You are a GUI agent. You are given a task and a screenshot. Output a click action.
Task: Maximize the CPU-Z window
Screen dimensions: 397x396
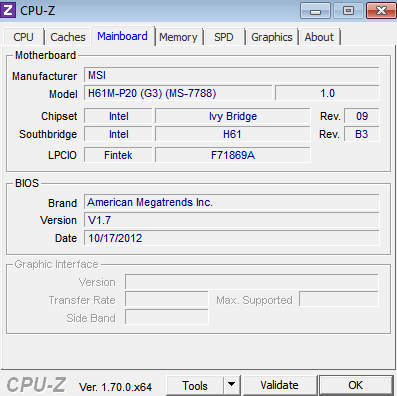[348, 11]
